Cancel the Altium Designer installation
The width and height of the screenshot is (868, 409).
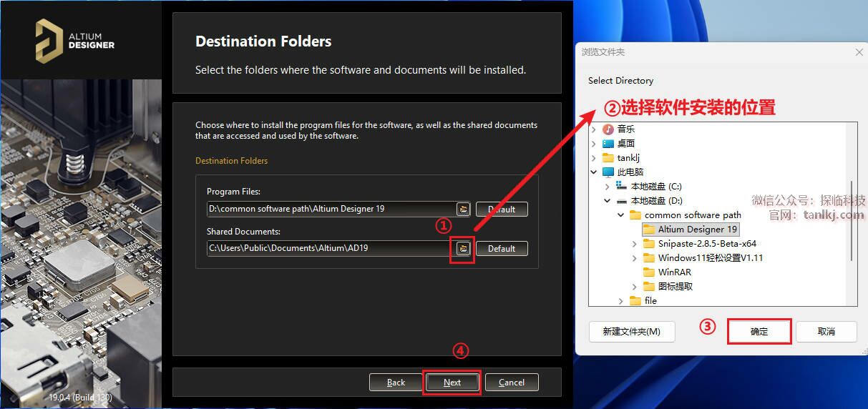click(512, 382)
